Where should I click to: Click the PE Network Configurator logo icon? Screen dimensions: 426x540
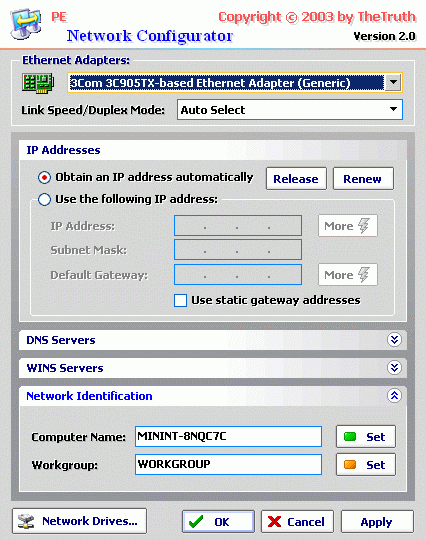point(26,23)
